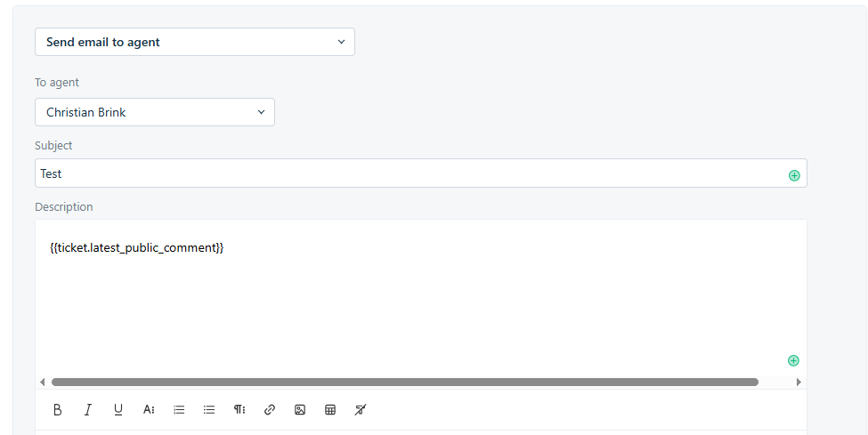Apply italic formatting to description text
The width and height of the screenshot is (868, 435).
pyautogui.click(x=87, y=409)
